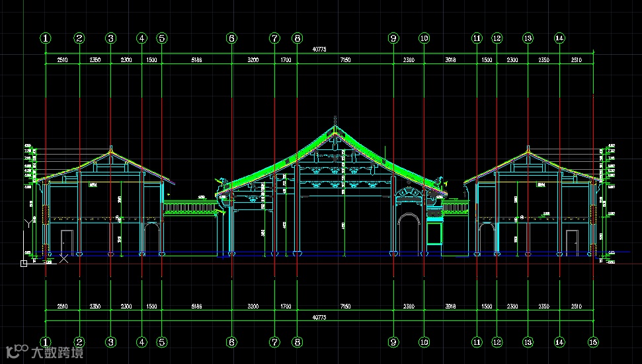Select axis bubble 9 in the upper row
The height and width of the screenshot is (364, 642).
click(393, 38)
